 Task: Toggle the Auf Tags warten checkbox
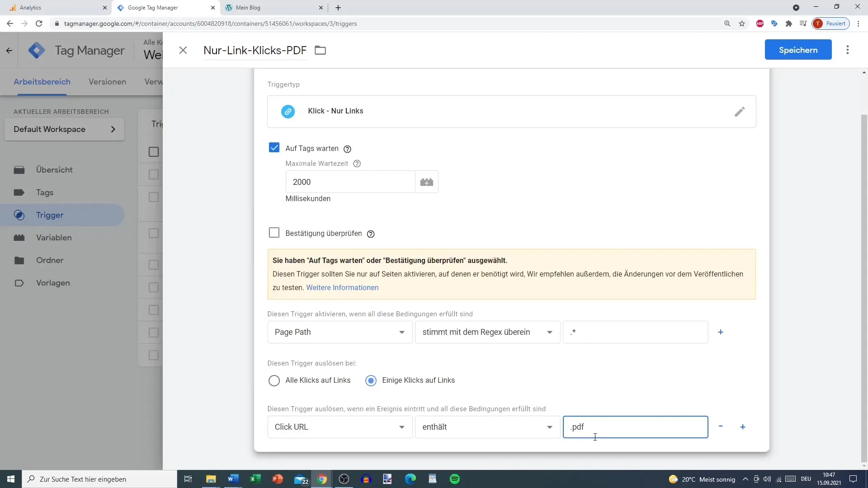click(x=274, y=148)
